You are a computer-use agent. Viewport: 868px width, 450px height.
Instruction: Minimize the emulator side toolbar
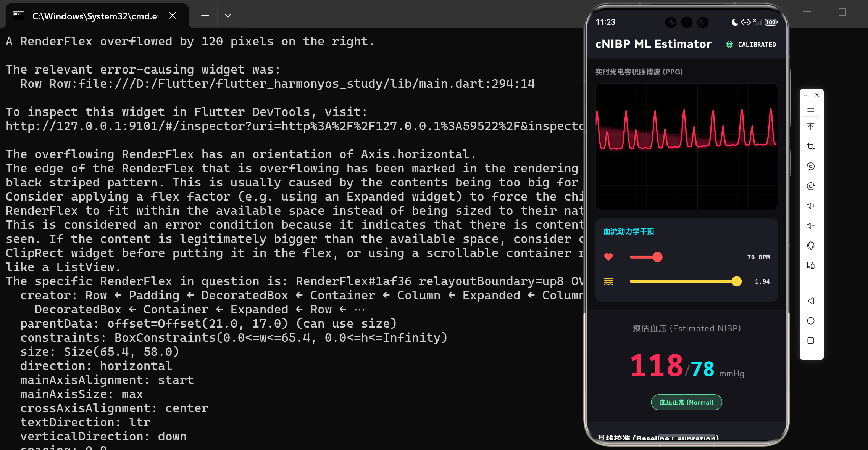click(x=806, y=95)
